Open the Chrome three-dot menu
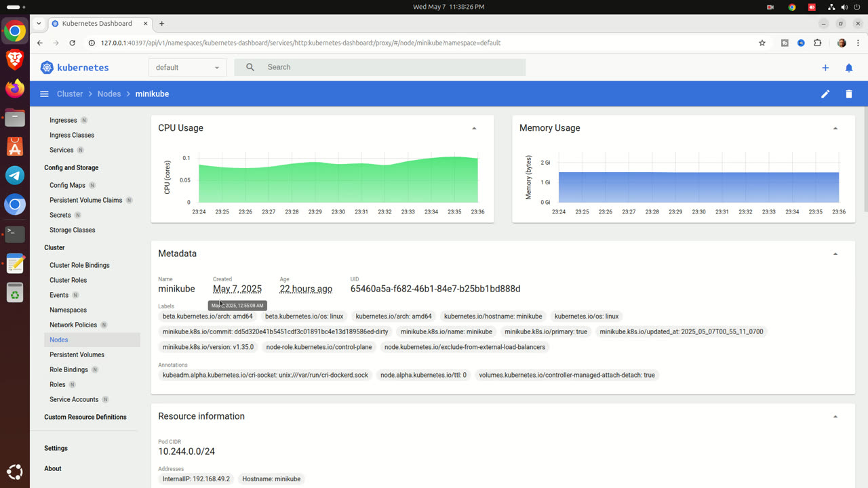 [857, 43]
